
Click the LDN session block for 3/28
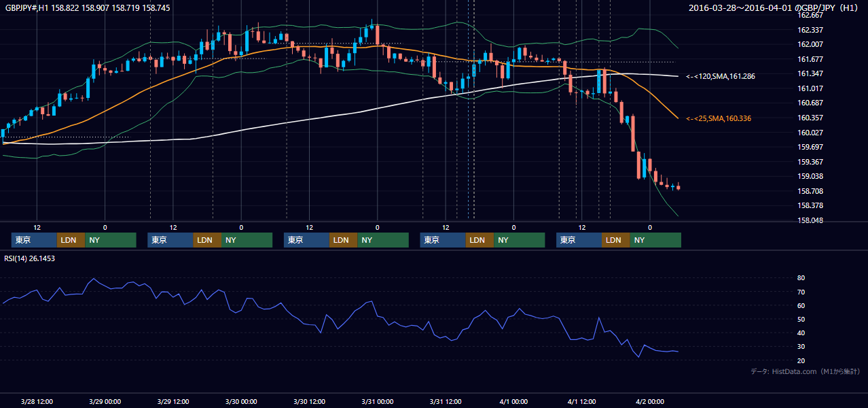[x=71, y=240]
